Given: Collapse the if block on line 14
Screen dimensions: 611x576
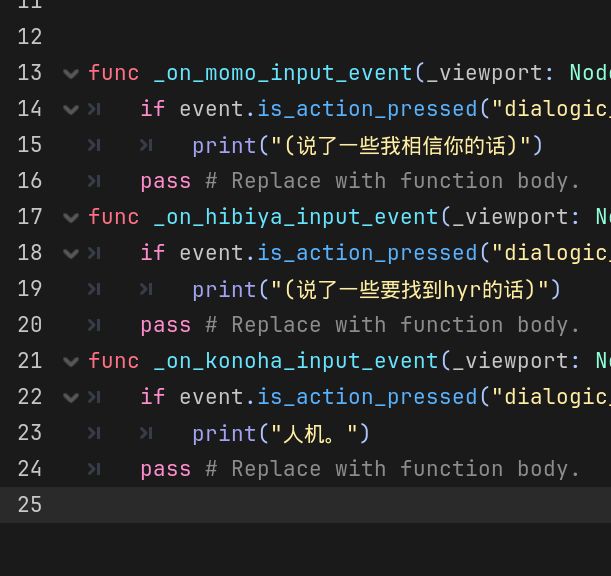Looking at the screenshot, I should coord(71,110).
